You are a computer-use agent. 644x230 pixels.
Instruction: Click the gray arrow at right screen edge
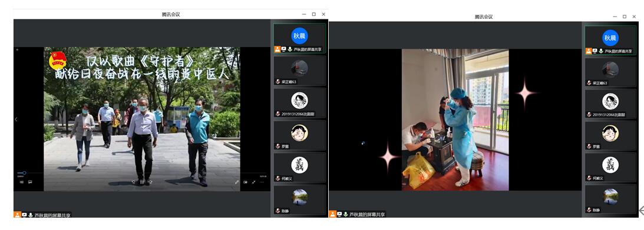point(641,211)
